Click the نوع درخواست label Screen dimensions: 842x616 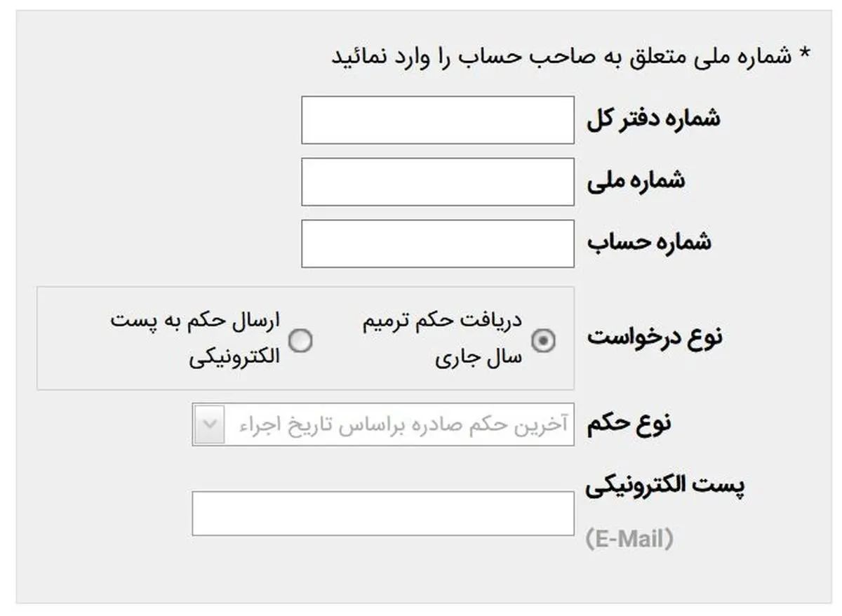tap(654, 337)
